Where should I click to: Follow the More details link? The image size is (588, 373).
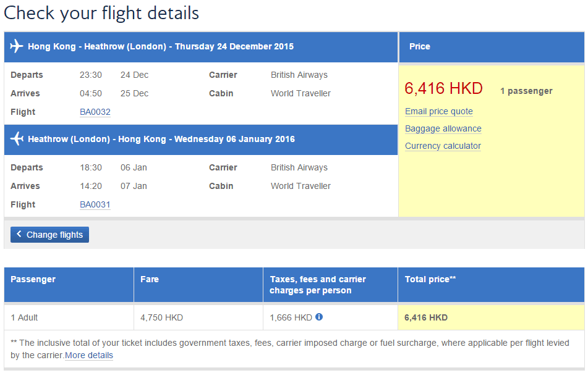click(x=89, y=355)
